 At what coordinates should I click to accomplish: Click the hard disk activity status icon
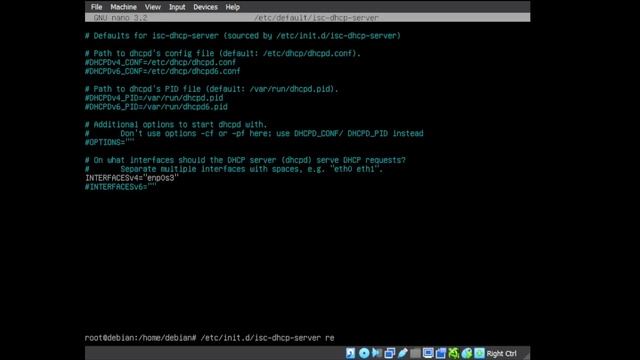(x=350, y=353)
